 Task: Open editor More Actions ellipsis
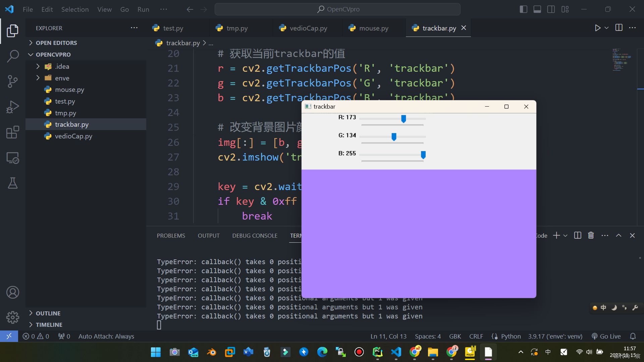[x=632, y=28]
